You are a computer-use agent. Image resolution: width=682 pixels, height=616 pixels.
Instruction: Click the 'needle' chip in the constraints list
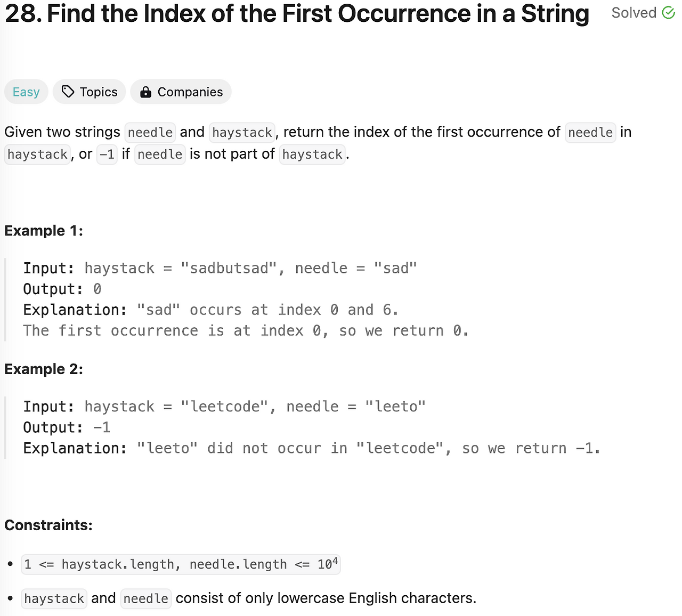click(145, 598)
